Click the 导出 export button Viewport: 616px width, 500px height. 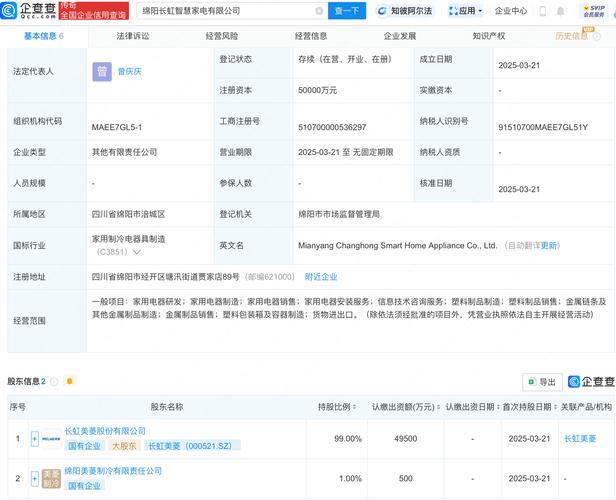(x=541, y=381)
